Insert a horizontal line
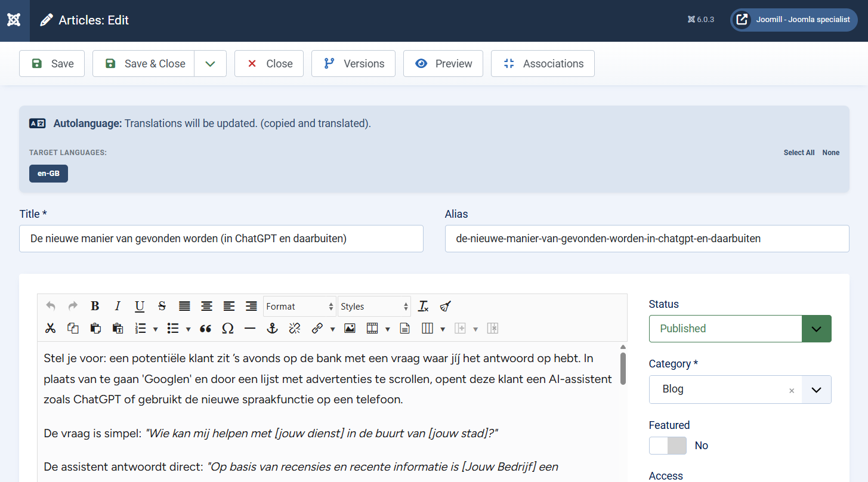The height and width of the screenshot is (482, 868). point(250,329)
